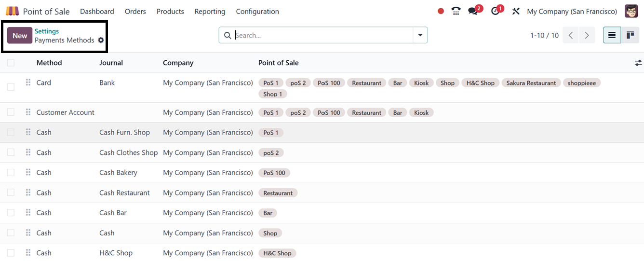The width and height of the screenshot is (644, 261).
Task: Tick the checkbox for the Card row
Action: click(x=11, y=87)
